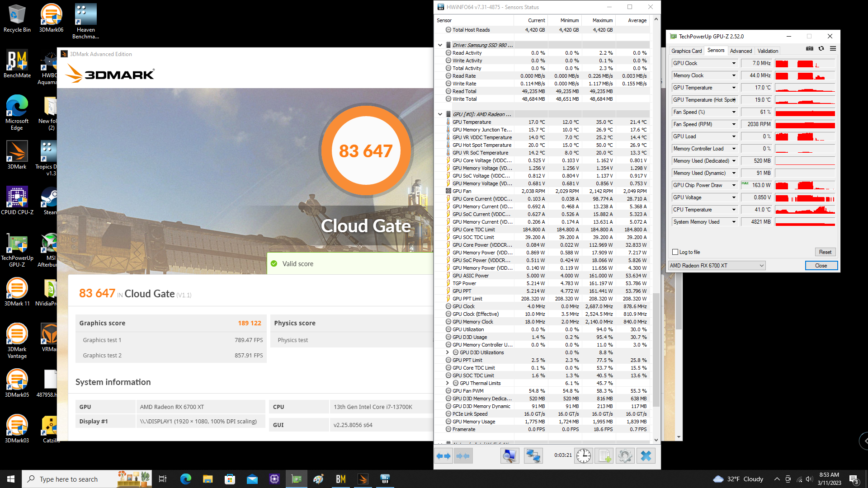Toggle Log to file checkbox in GPU-Z

[x=675, y=251]
